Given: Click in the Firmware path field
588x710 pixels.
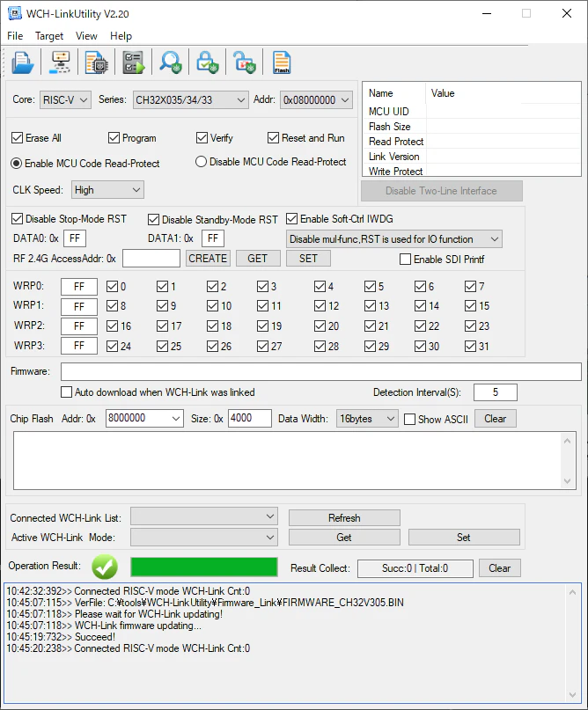Looking at the screenshot, I should pyautogui.click(x=320, y=372).
